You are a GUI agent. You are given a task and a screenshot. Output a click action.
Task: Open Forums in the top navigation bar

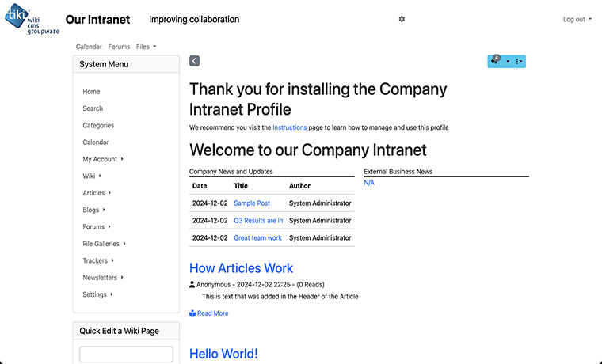coord(119,47)
